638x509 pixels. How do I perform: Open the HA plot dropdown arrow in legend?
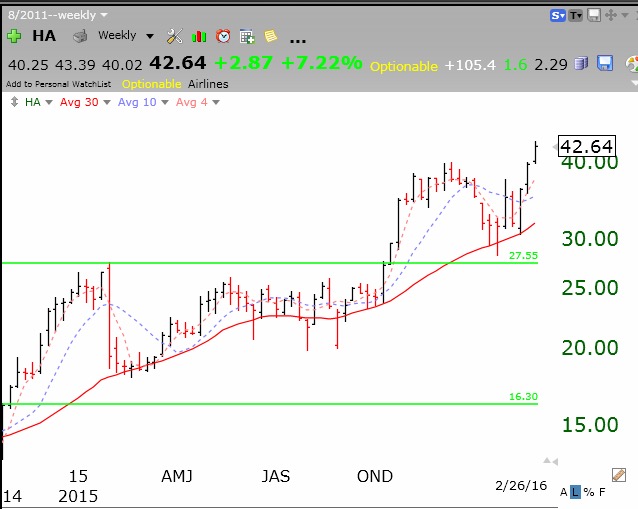pos(49,102)
